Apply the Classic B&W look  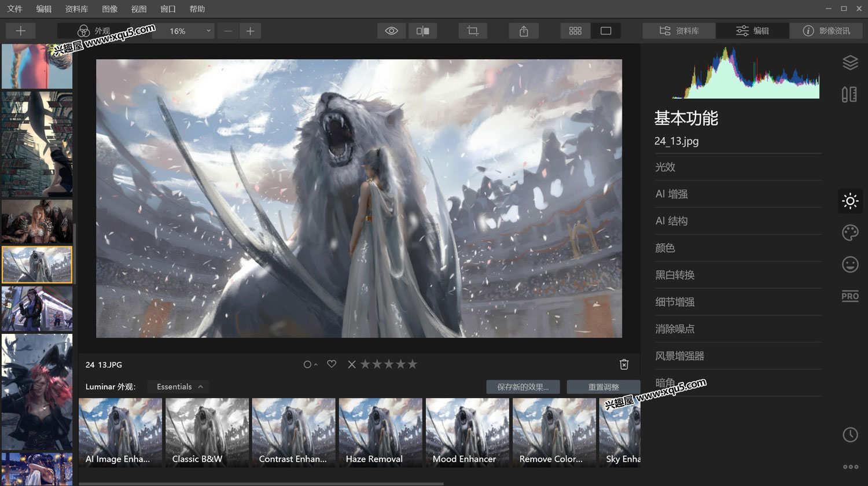click(207, 432)
